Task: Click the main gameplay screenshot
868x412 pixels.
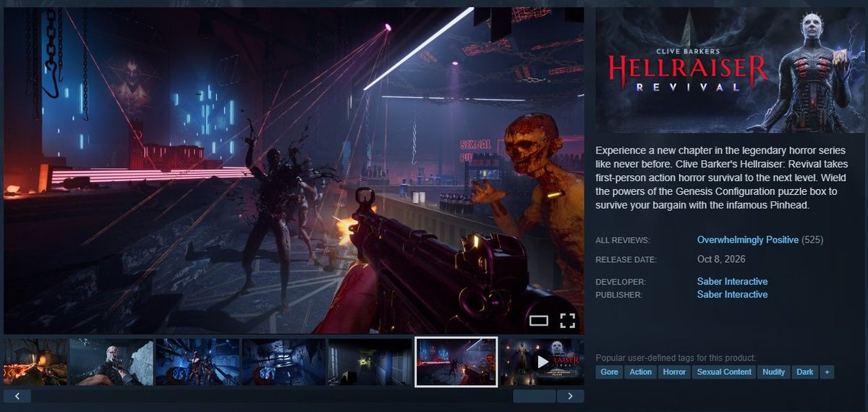Action: tap(294, 170)
